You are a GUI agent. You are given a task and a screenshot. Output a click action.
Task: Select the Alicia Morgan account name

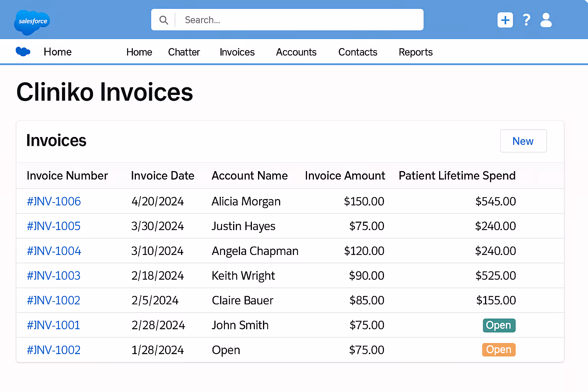pos(246,201)
